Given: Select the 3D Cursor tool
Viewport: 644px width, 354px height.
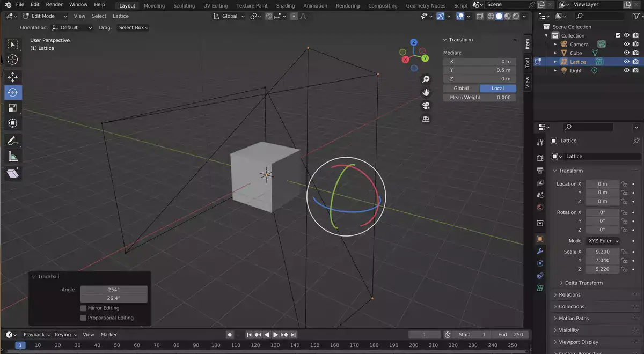Looking at the screenshot, I should 12,60.
